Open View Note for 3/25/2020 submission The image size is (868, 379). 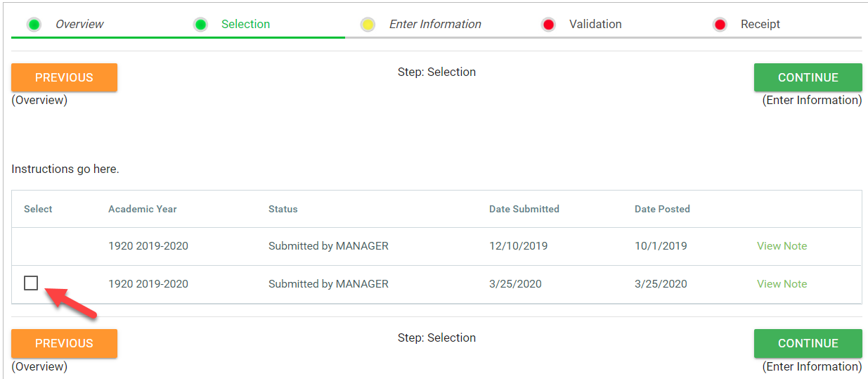click(x=782, y=284)
